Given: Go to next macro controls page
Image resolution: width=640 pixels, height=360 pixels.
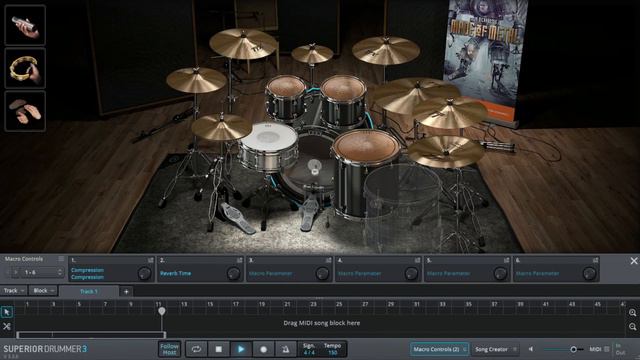Looking at the screenshot, I should point(16,272).
